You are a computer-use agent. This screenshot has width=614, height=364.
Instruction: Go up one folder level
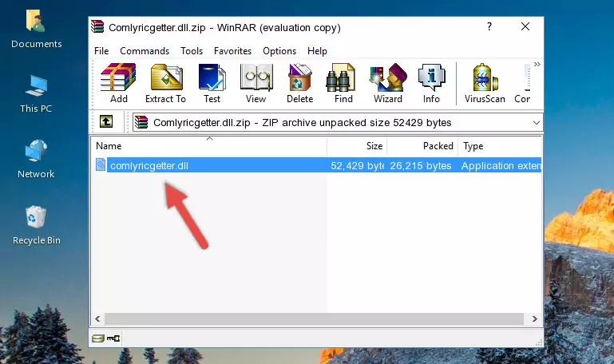[105, 121]
